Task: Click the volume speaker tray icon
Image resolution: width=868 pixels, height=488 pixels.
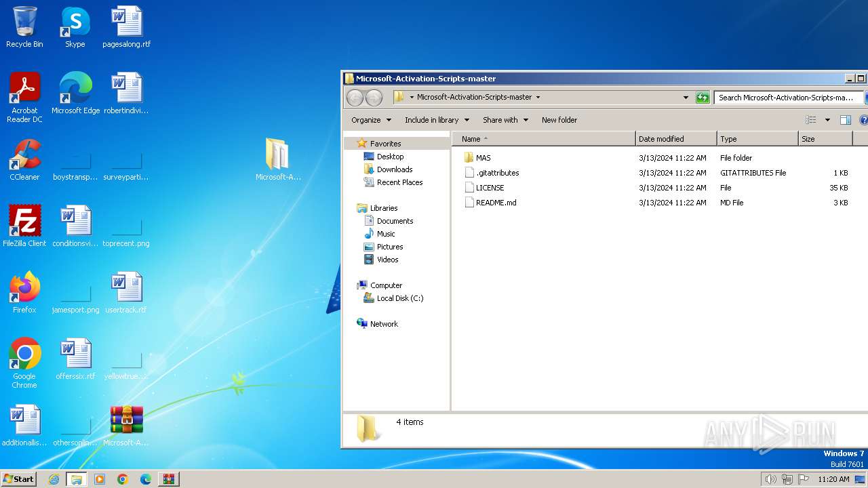Action: click(x=770, y=479)
